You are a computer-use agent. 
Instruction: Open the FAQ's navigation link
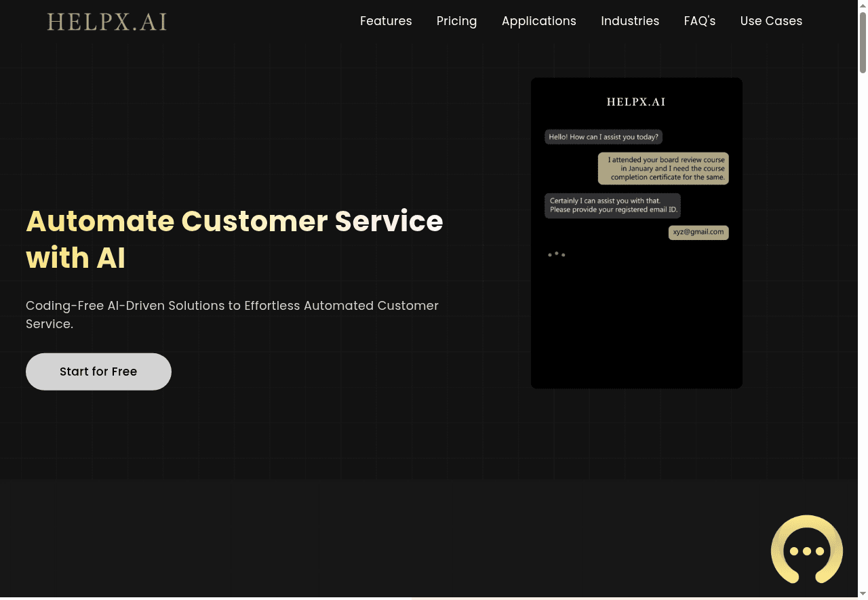699,21
